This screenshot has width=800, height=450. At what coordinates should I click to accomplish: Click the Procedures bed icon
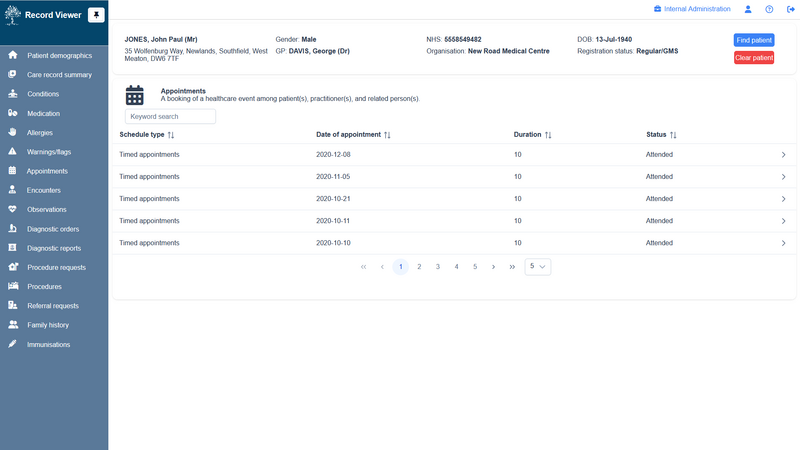click(x=13, y=286)
